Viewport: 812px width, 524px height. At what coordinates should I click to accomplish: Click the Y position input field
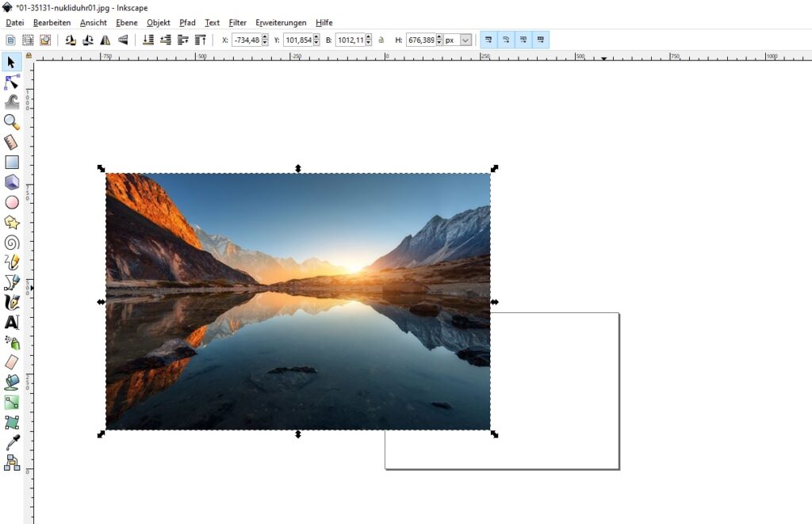coord(298,40)
